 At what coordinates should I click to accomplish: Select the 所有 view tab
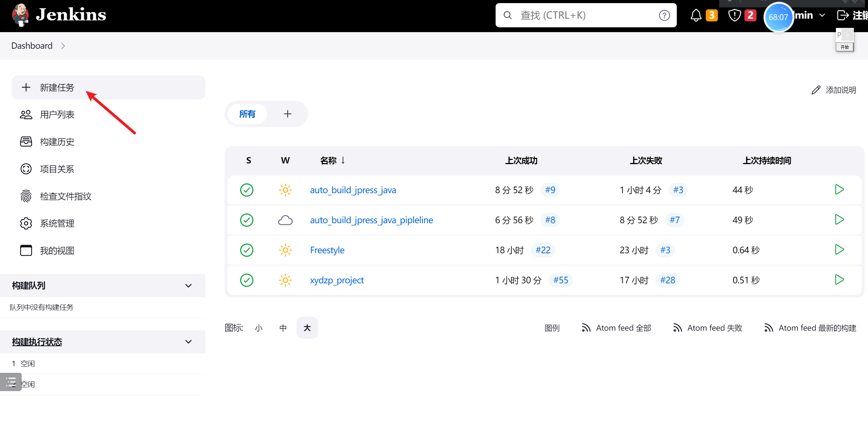point(247,114)
